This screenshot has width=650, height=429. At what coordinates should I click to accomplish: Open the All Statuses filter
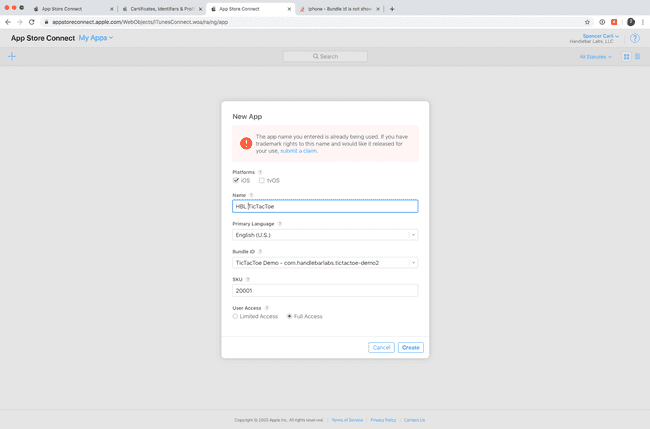click(x=595, y=57)
